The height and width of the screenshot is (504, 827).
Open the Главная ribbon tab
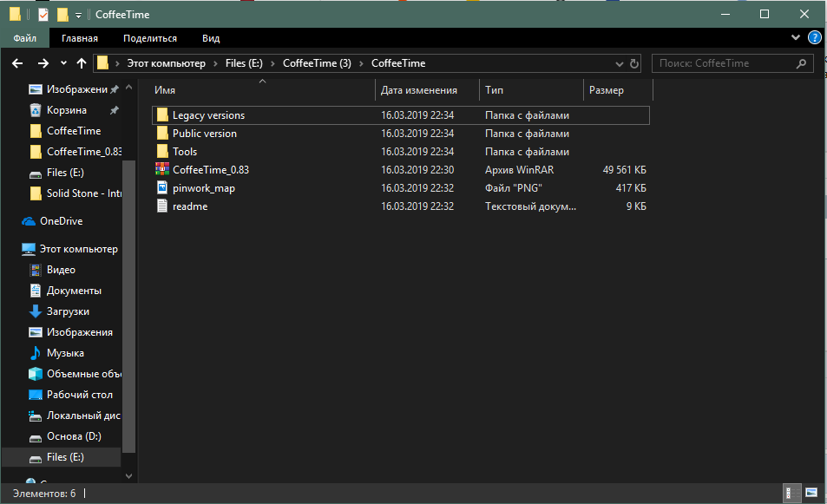point(80,38)
